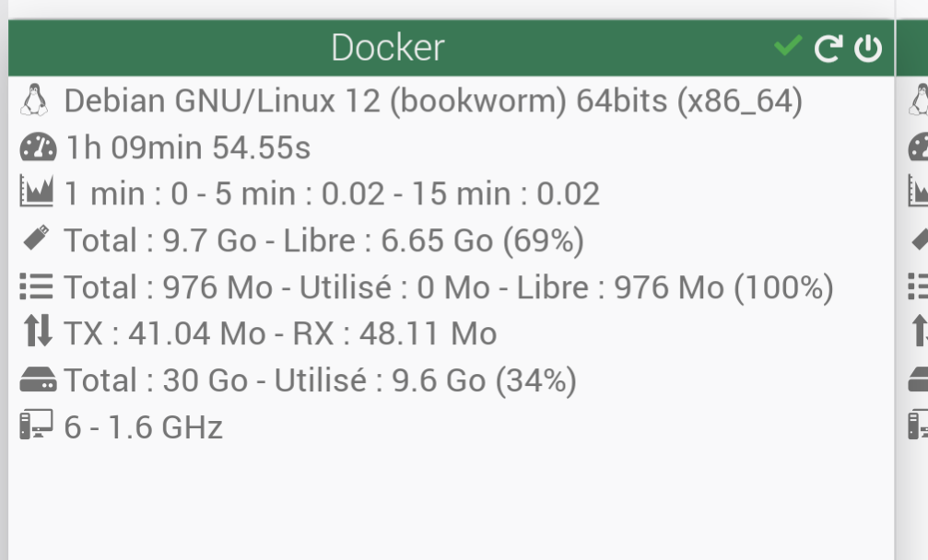
Task: Click the power icon in Docker header
Action: 868,48
